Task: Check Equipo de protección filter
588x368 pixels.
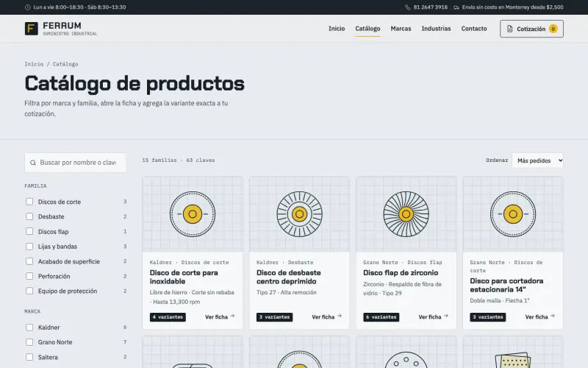Action: (29, 291)
